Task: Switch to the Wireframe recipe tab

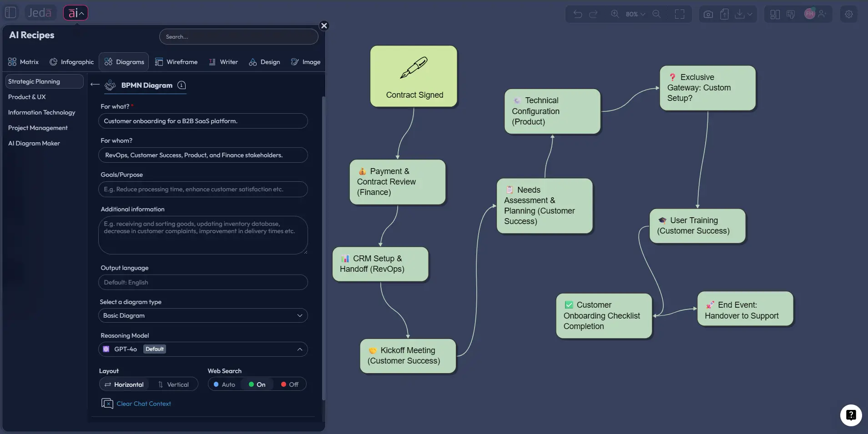Action: (177, 62)
